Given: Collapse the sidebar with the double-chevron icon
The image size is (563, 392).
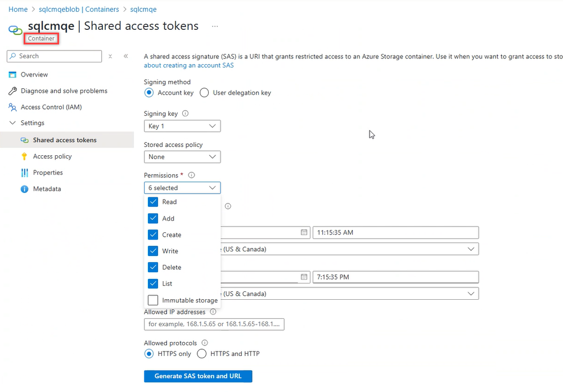Looking at the screenshot, I should point(126,56).
